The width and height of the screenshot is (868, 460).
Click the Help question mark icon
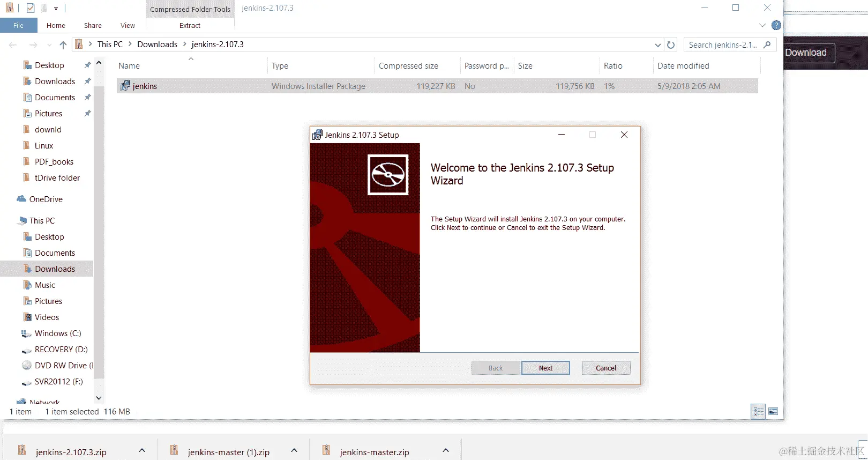[776, 25]
